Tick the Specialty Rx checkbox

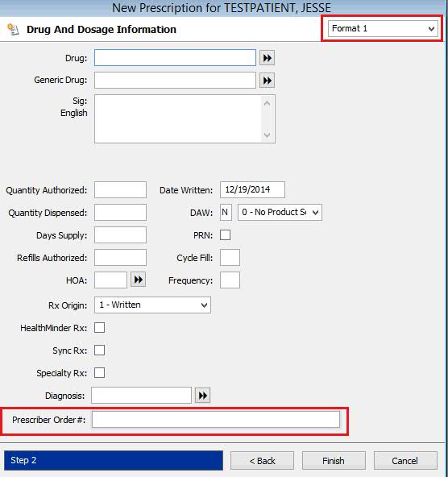click(99, 372)
